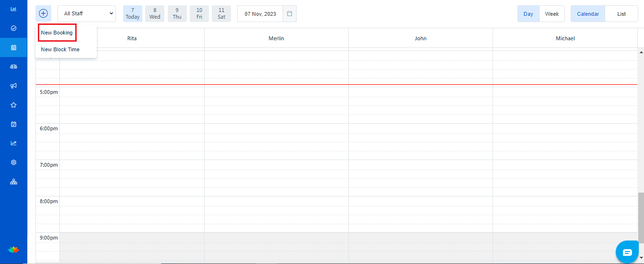Screen dimensions: 644x264
Task: Click the scrollbar down arrow
Action: [x=641, y=258]
